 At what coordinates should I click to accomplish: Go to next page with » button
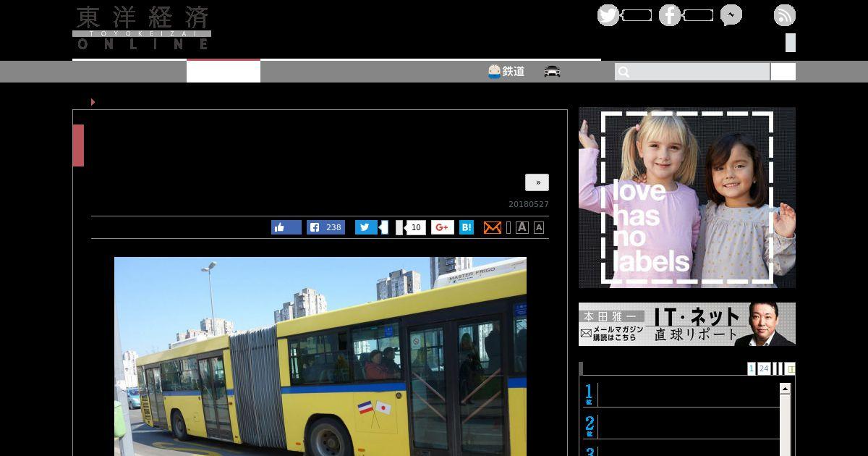coord(537,182)
